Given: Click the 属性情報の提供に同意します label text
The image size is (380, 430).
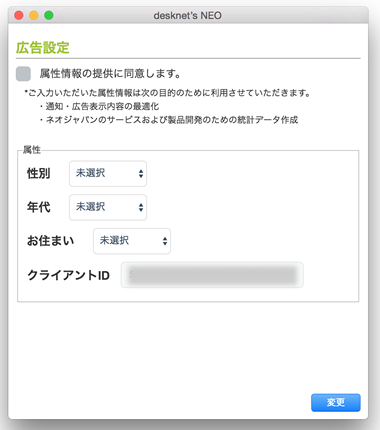Looking at the screenshot, I should point(110,74).
